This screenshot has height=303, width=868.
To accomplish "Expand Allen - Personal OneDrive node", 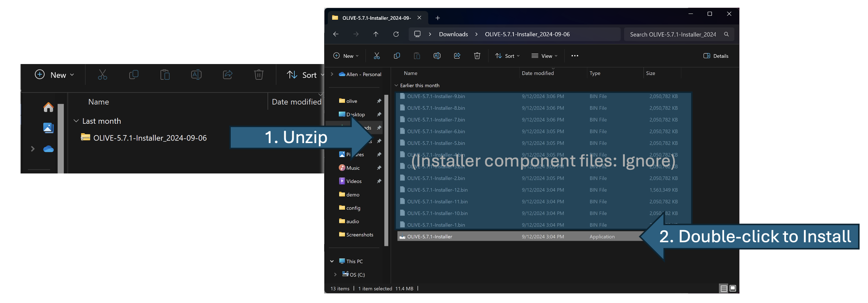I will [x=332, y=74].
